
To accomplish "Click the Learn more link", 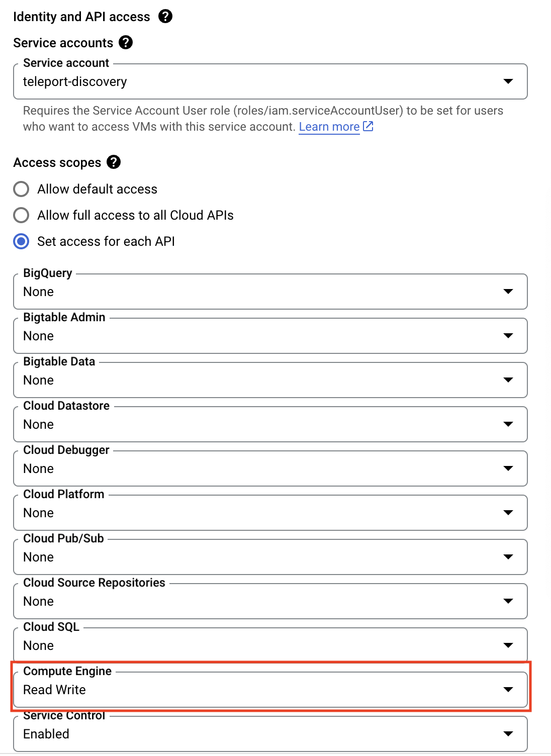I will pyautogui.click(x=329, y=127).
